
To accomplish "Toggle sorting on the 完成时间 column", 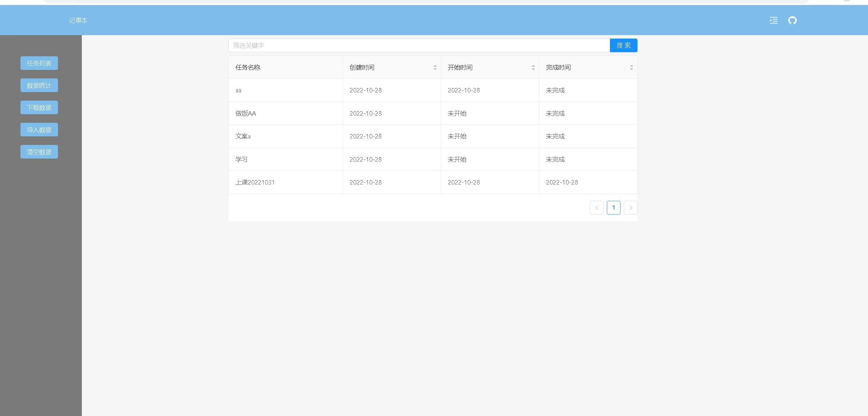I will point(631,67).
